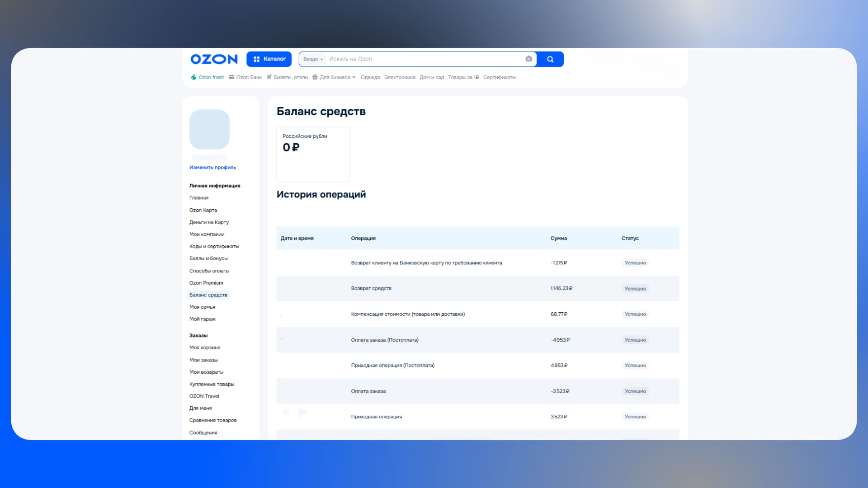Click Успешно status for Возврат средств
Viewport: 868px width, 488px height.
click(x=635, y=289)
